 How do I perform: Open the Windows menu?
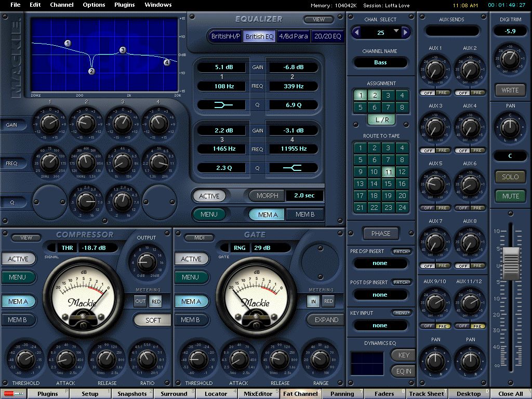pyautogui.click(x=158, y=5)
